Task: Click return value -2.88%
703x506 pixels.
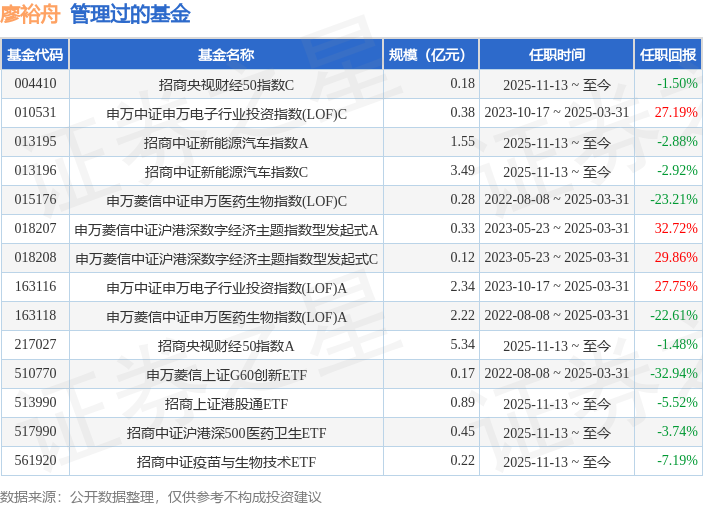Action: [x=677, y=141]
